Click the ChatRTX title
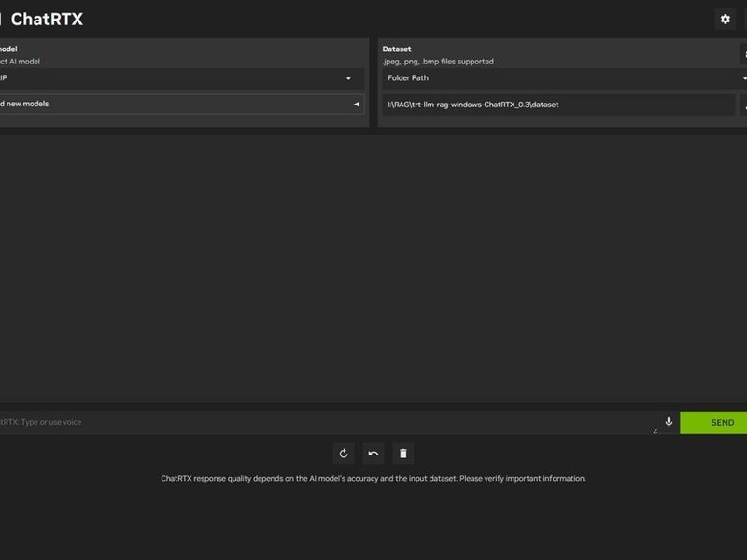The width and height of the screenshot is (747, 560). 47,19
